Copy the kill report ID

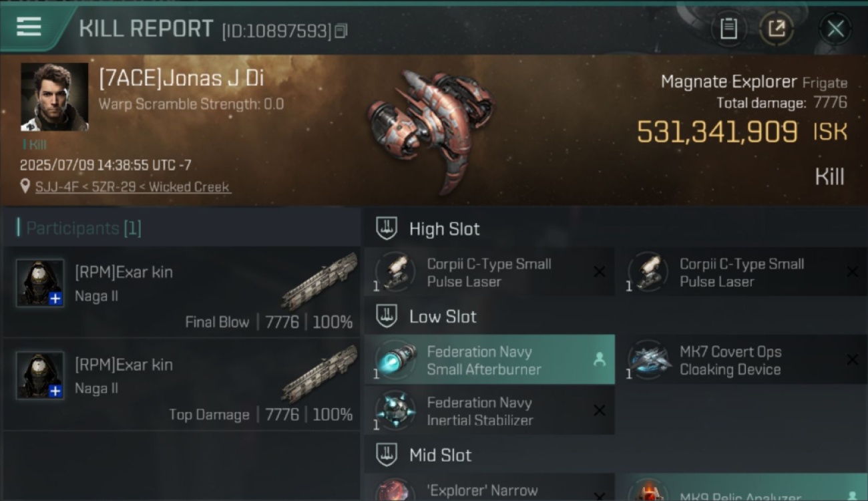tap(341, 31)
